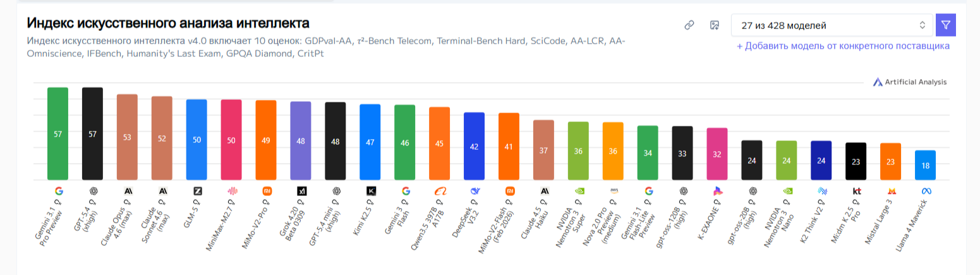Click the Gemini 3.1 Pro Preview bar
Screen dimensions: 980x275
pyautogui.click(x=57, y=133)
